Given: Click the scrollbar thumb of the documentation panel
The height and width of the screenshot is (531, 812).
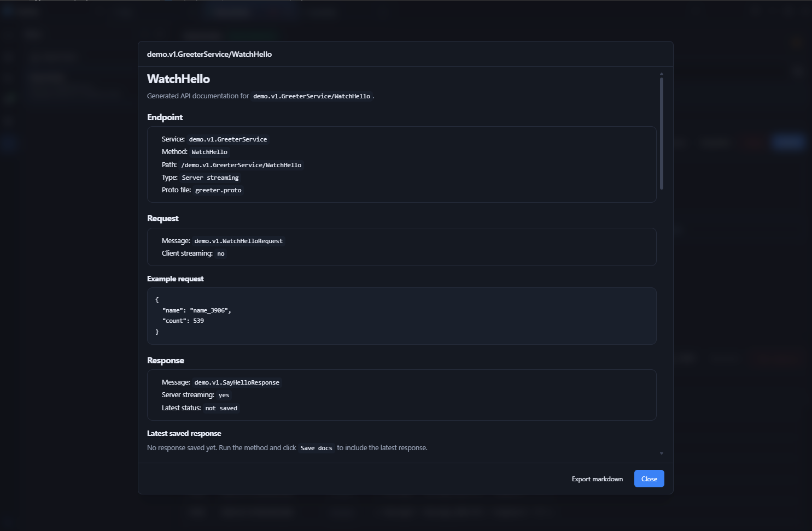Looking at the screenshot, I should click(x=662, y=133).
